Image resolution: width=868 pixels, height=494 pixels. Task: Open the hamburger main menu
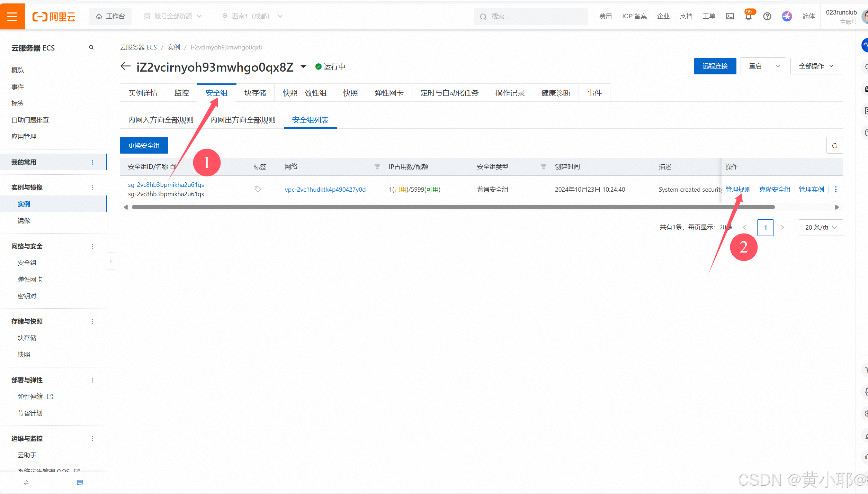pyautogui.click(x=12, y=16)
